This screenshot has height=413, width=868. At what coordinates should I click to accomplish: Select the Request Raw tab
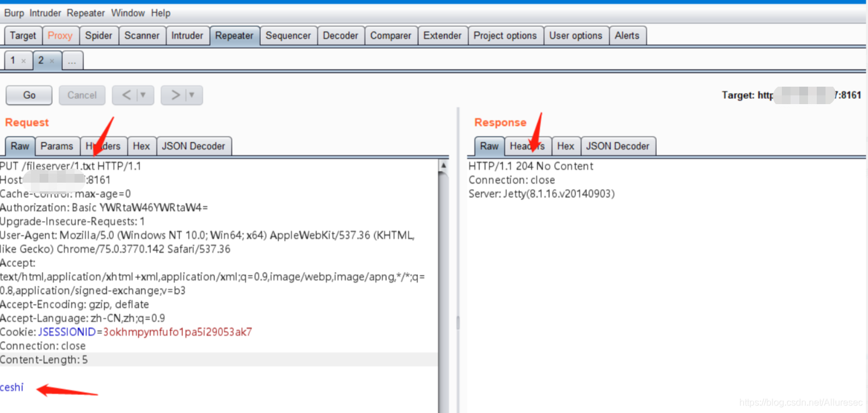click(20, 146)
